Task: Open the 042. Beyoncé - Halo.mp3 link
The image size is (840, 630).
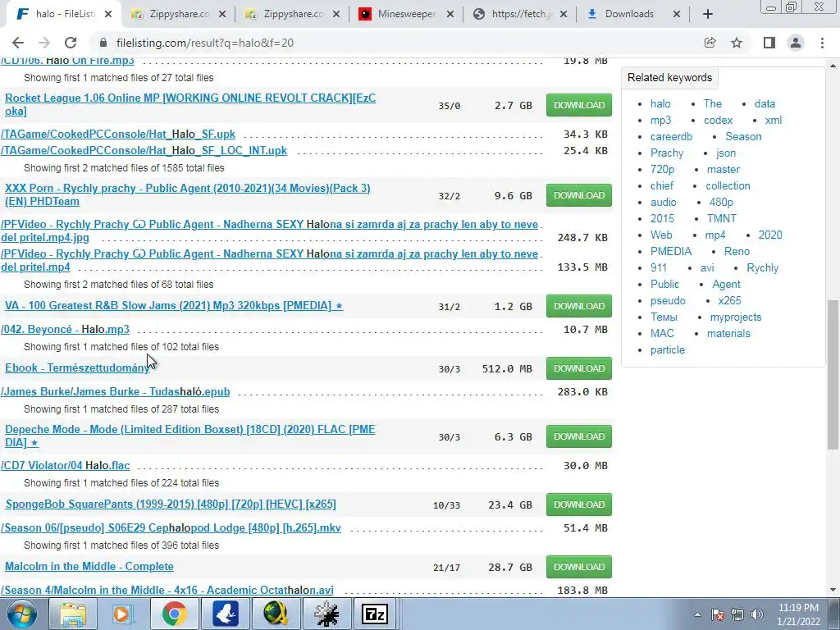Action: coord(65,330)
